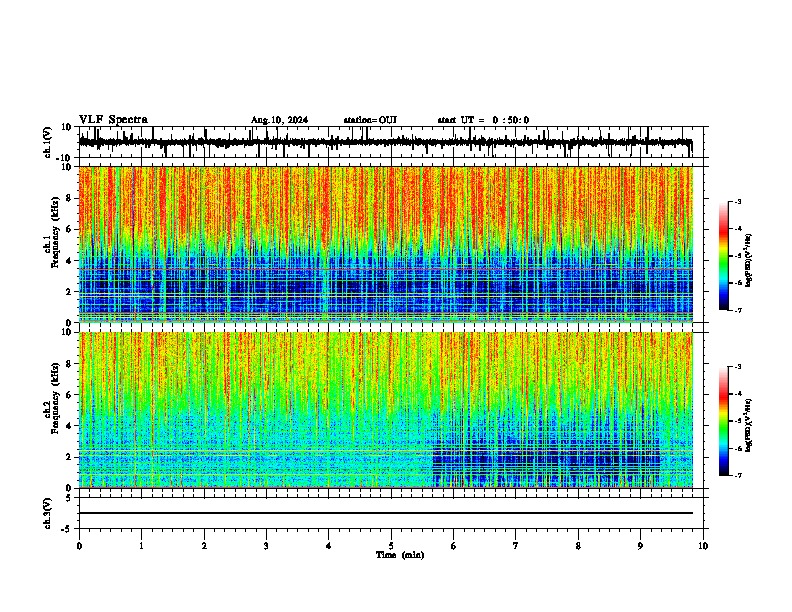
Task: Click the ch.1 spectrogram panel
Action: [x=385, y=244]
